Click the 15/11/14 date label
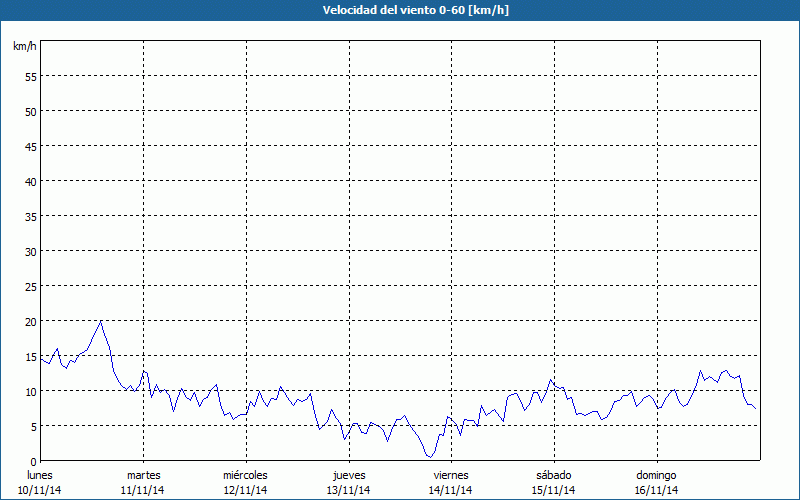Viewport: 800px width, 500px height. pyautogui.click(x=553, y=490)
